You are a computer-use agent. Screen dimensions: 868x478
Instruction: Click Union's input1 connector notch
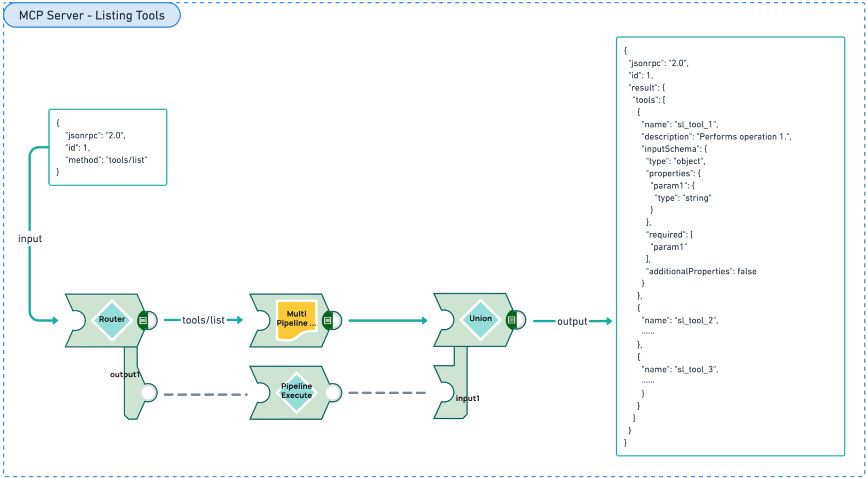pos(445,392)
